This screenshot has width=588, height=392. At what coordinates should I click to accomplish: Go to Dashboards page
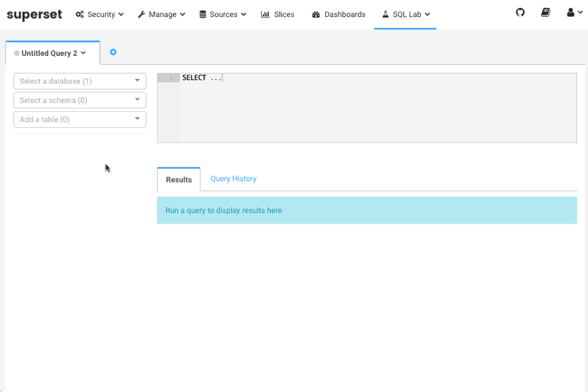(x=339, y=14)
